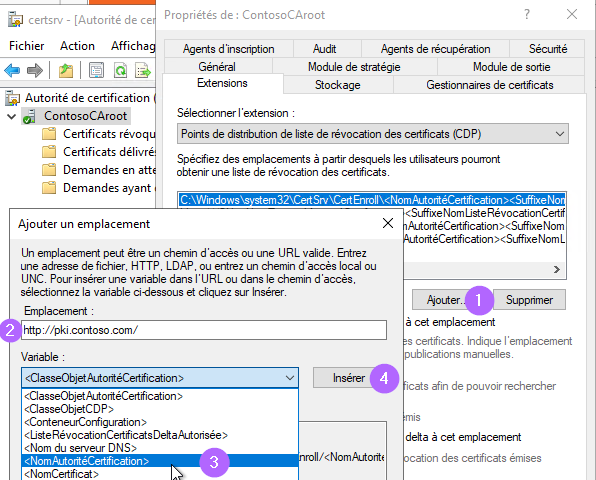Choose <NomCertificat> in variable list
This screenshot has height=480, width=596.
160,474
